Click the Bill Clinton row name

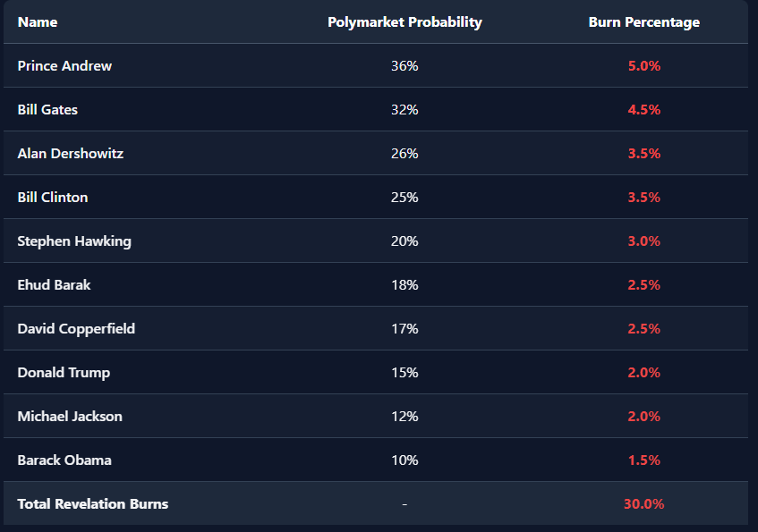pos(52,197)
